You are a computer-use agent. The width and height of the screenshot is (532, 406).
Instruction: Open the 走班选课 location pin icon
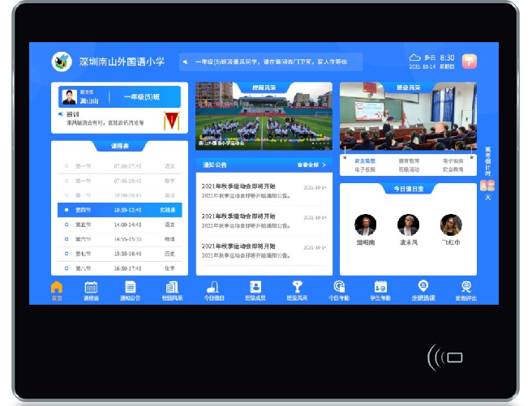click(x=423, y=286)
